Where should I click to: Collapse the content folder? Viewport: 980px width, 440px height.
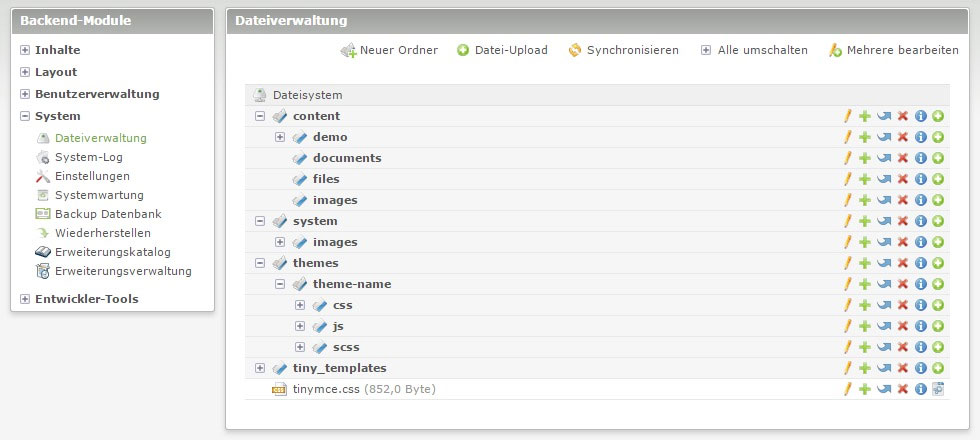coord(260,117)
